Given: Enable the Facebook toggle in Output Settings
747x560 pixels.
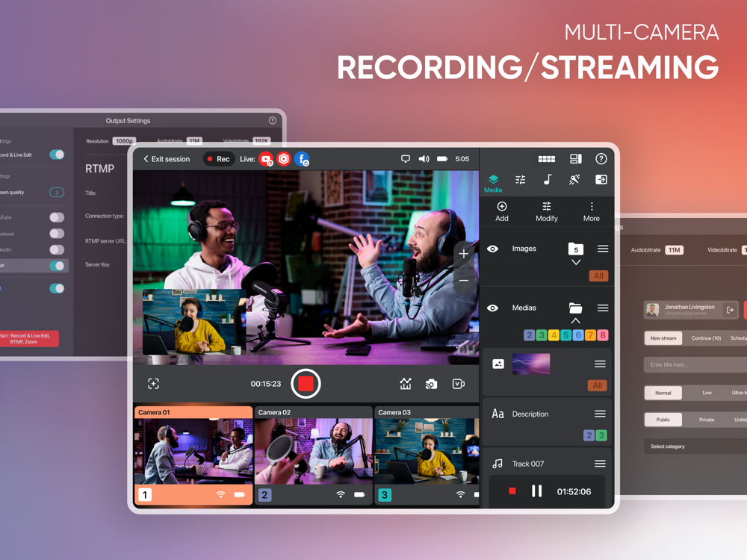Looking at the screenshot, I should coord(57,233).
